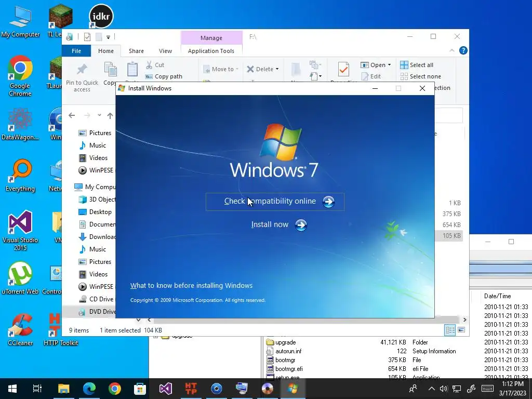Show hidden system tray icons
This screenshot has width=532, height=399.
(431, 389)
